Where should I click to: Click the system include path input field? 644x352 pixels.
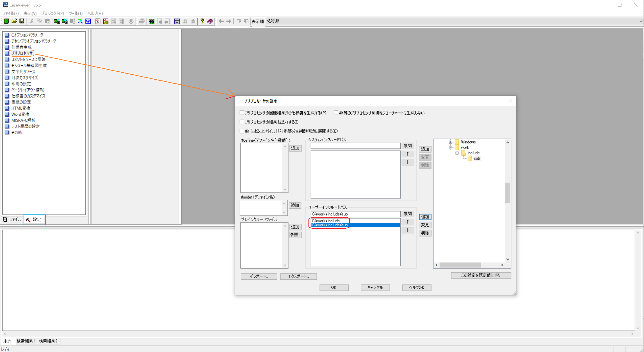click(356, 146)
